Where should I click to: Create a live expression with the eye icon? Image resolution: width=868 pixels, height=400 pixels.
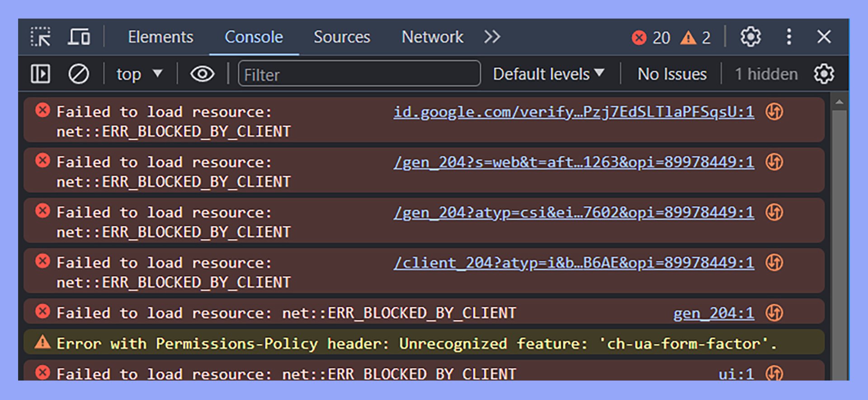tap(202, 74)
